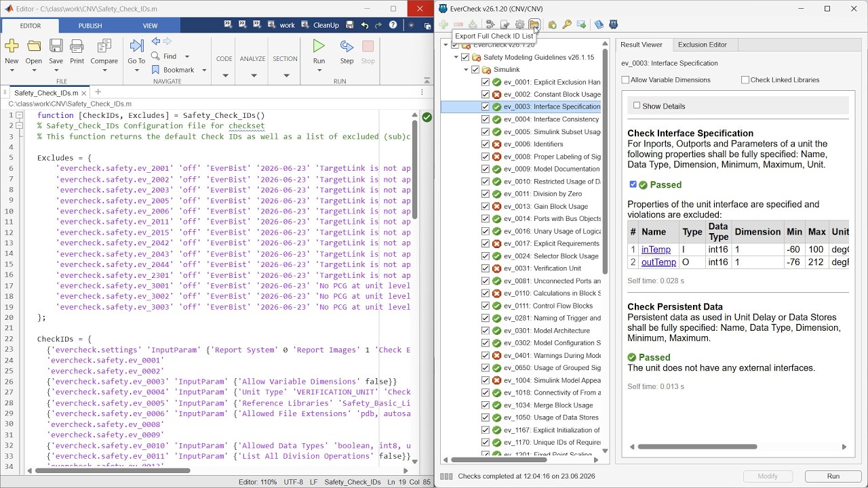The image size is (868, 488).
Task: Open the ANALYZE section dropdown
Action: [252, 75]
